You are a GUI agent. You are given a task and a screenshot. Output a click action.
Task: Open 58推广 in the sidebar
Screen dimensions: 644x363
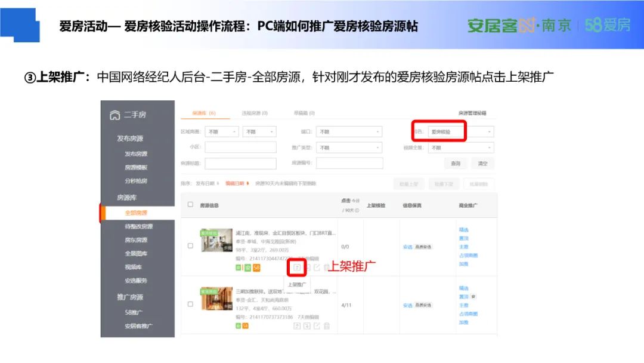134,312
